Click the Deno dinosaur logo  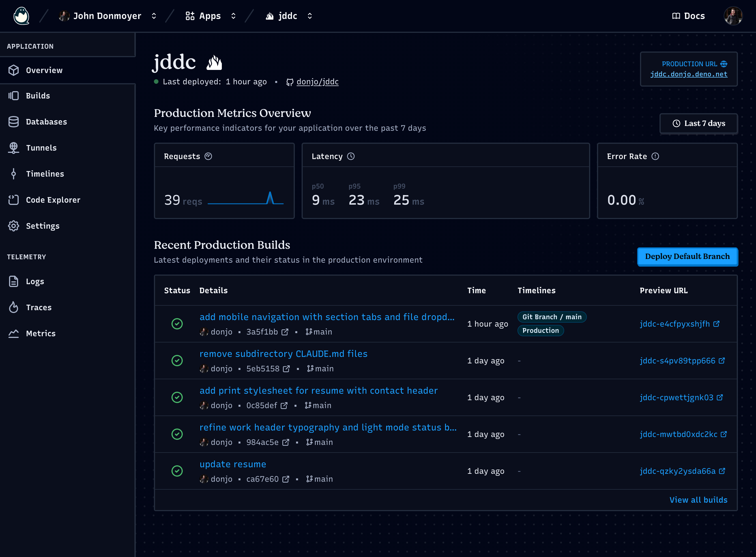click(x=21, y=16)
